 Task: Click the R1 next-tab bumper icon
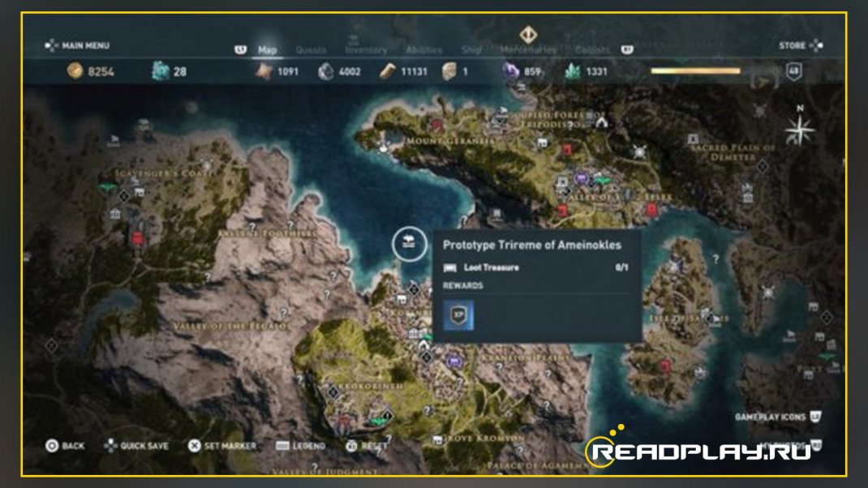pos(626,49)
